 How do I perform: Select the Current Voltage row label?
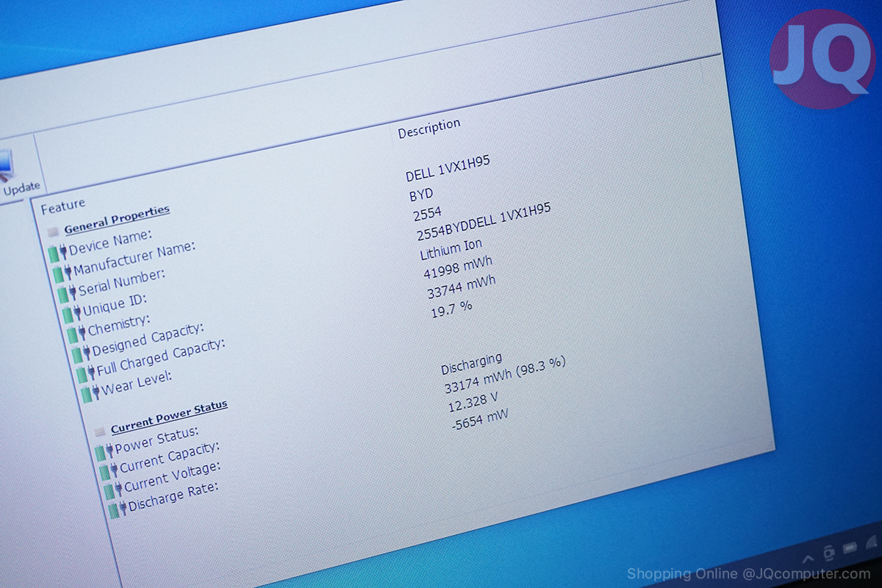pyautogui.click(x=172, y=476)
